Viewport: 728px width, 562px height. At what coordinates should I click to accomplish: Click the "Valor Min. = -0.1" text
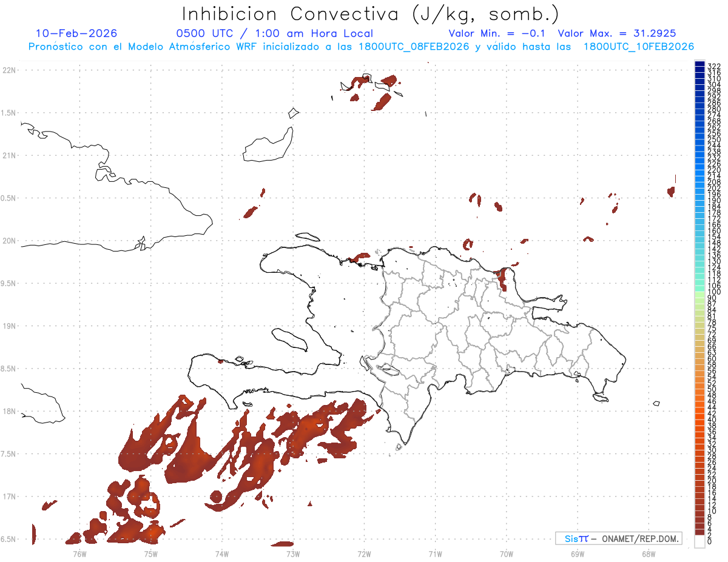[497, 33]
